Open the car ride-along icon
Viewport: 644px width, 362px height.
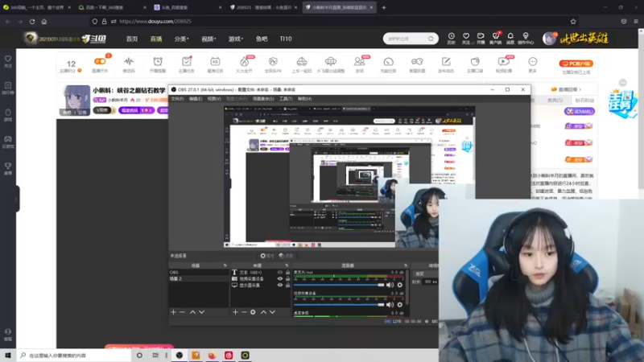pyautogui.click(x=302, y=62)
